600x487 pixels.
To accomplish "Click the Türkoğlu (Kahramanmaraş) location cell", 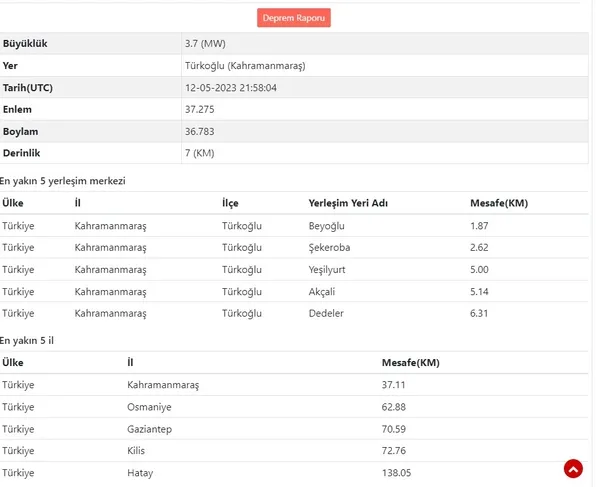I will [245, 66].
